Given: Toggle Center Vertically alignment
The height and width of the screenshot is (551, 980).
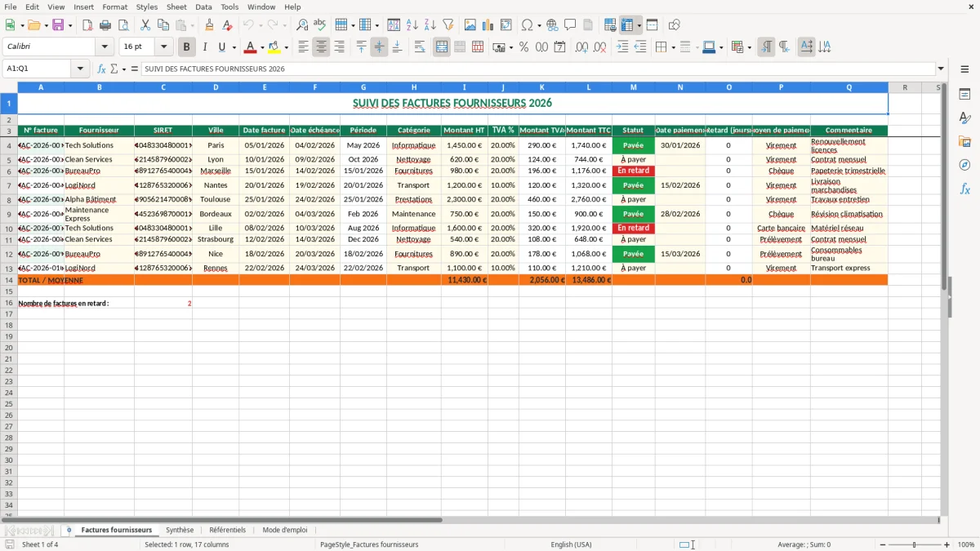Looking at the screenshot, I should click(x=379, y=47).
